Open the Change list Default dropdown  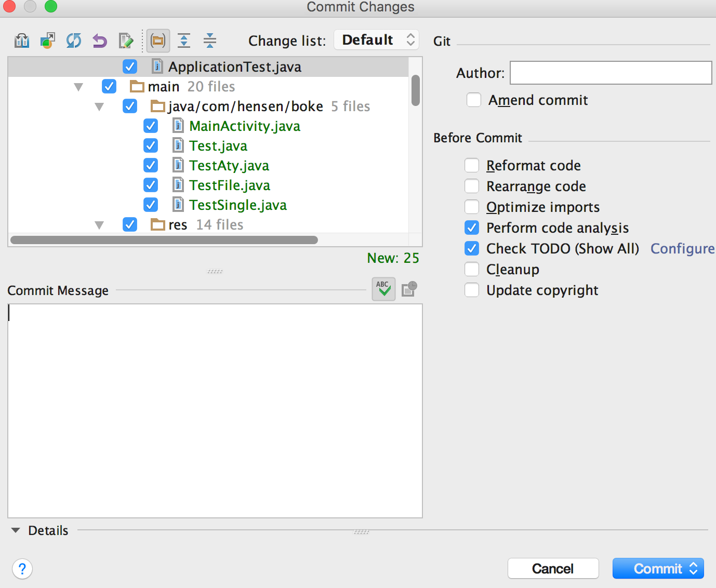tap(377, 40)
